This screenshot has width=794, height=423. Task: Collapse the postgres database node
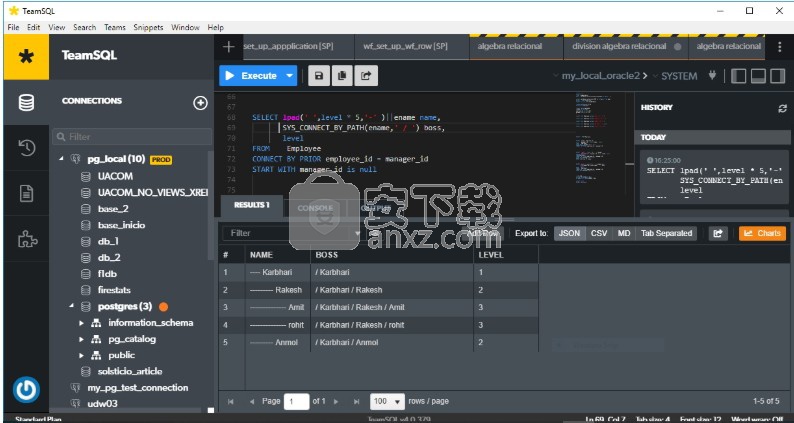tap(71, 306)
